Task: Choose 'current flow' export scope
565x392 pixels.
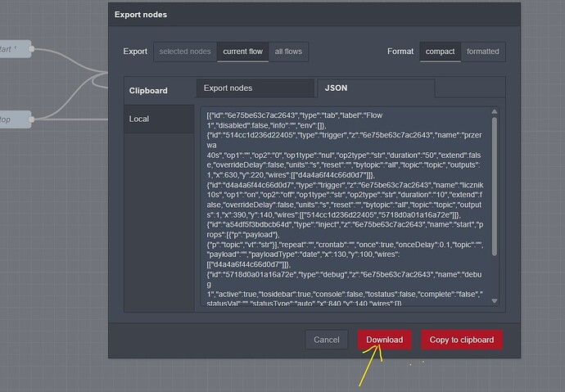Action: coord(242,52)
